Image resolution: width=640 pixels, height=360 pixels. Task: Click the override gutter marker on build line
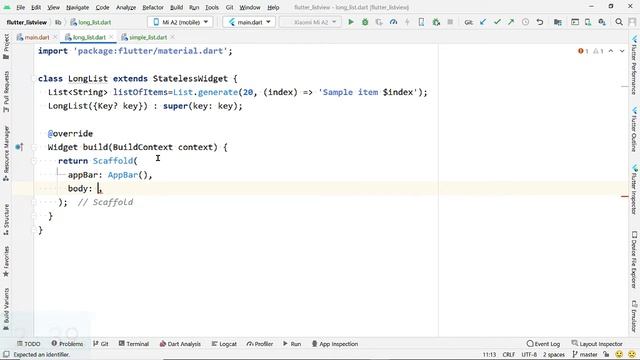[x=19, y=147]
